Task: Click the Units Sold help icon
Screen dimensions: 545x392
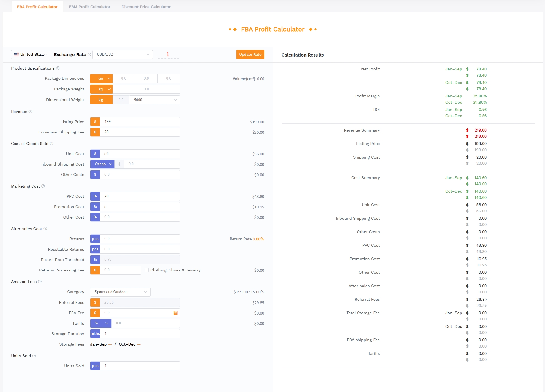Action: coord(34,356)
